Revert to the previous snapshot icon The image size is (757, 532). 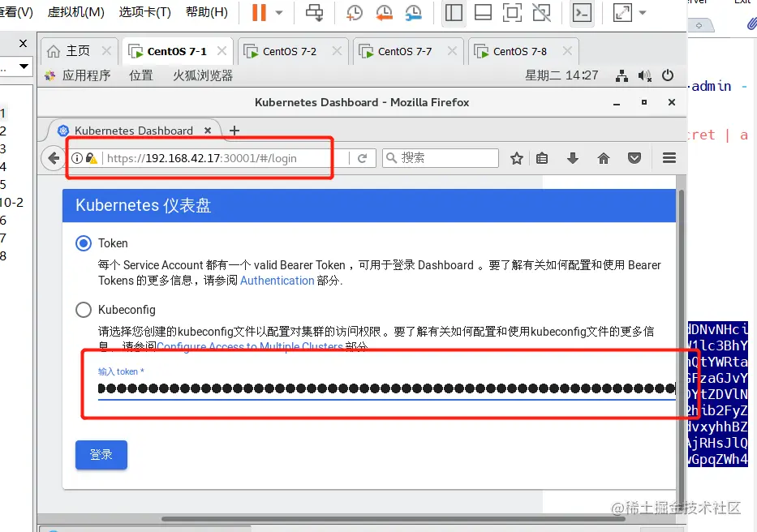(x=385, y=12)
